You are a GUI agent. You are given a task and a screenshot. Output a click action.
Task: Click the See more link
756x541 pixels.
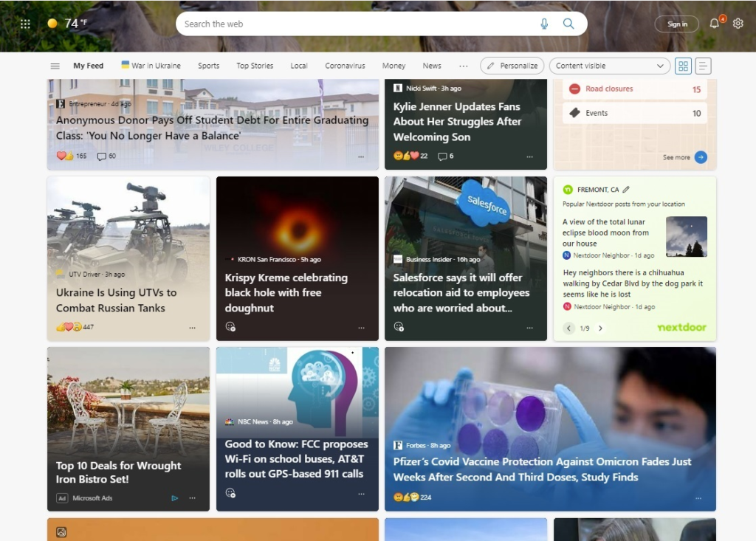(x=676, y=157)
